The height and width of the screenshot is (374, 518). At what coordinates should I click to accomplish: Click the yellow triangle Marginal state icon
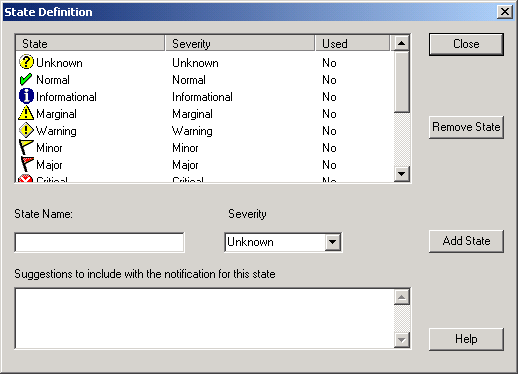click(x=26, y=113)
